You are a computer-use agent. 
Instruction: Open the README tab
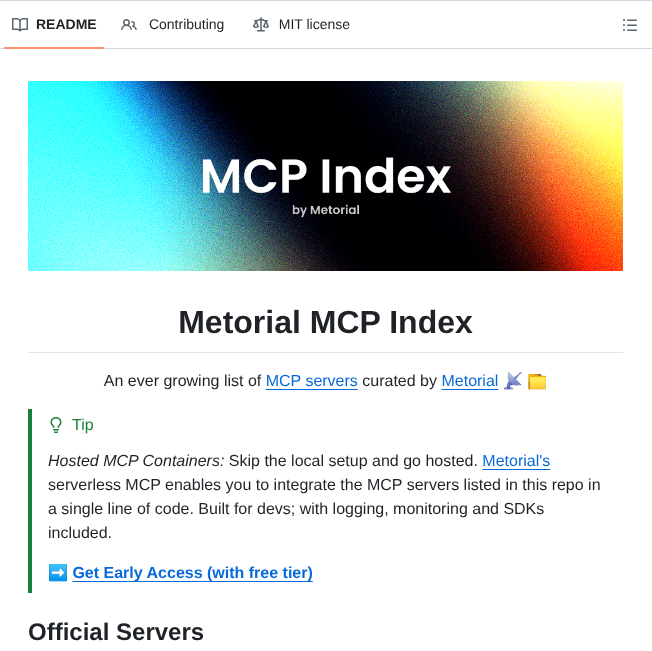point(54,25)
